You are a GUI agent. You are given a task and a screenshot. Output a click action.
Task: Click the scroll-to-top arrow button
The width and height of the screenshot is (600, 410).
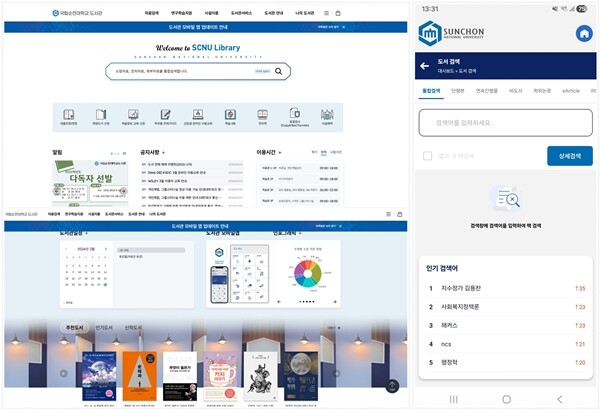(x=392, y=384)
